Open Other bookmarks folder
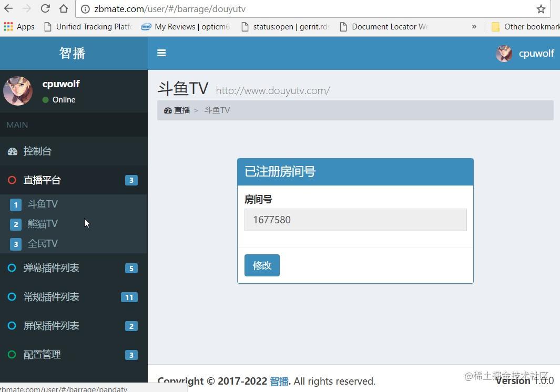Viewport: 560px width, 392px height. (x=525, y=27)
